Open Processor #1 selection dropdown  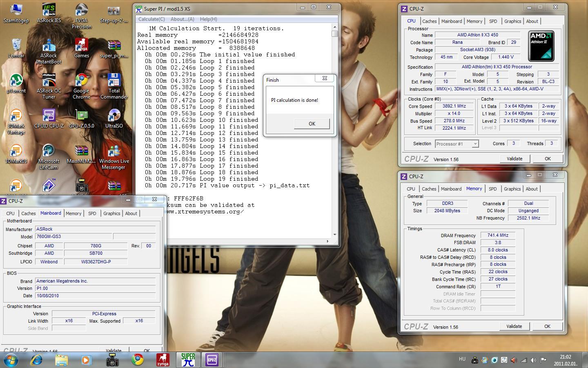[457, 144]
